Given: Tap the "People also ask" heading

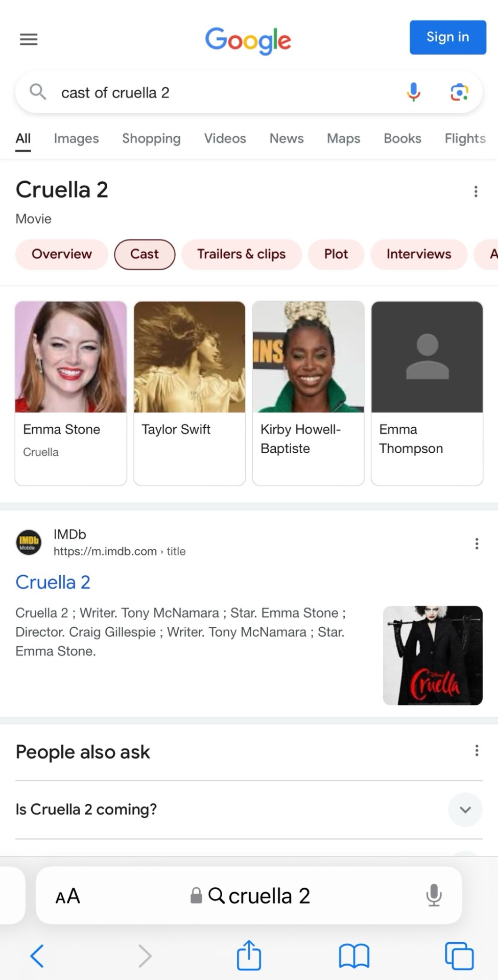Looking at the screenshot, I should (x=83, y=752).
